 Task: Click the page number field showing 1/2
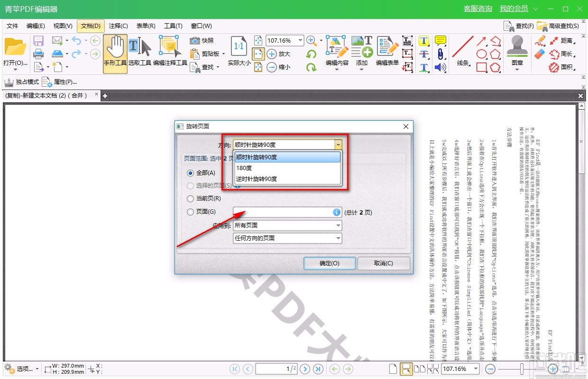point(276,369)
